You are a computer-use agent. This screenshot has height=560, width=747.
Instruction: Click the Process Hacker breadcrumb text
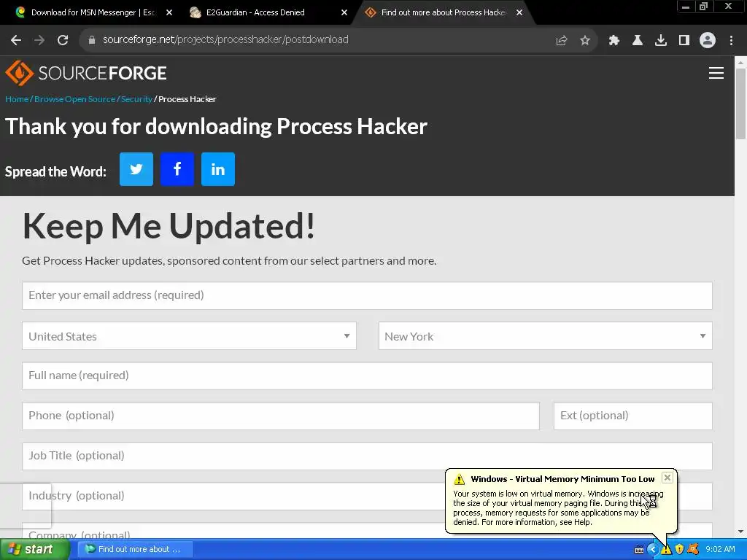pos(187,99)
